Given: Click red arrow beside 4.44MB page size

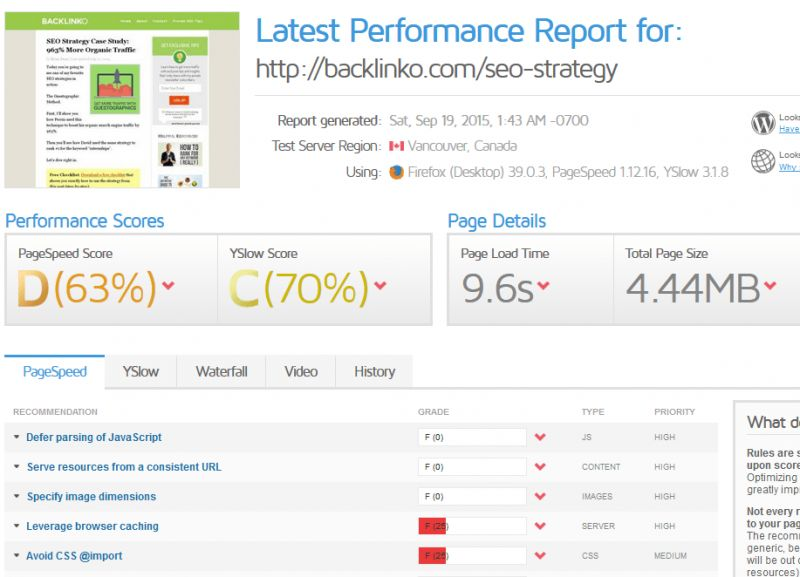Looking at the screenshot, I should pyautogui.click(x=770, y=285).
